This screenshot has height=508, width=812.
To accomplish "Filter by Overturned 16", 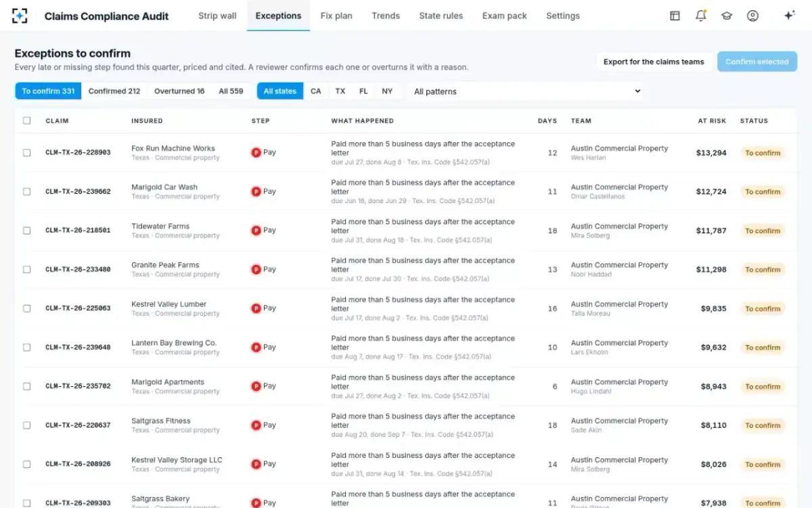I will (179, 91).
